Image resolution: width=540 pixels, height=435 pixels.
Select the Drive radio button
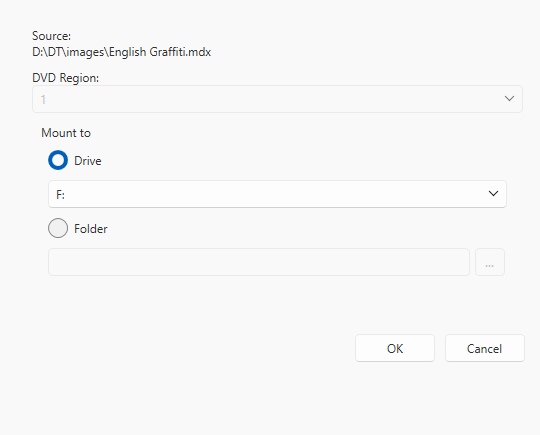[58, 160]
